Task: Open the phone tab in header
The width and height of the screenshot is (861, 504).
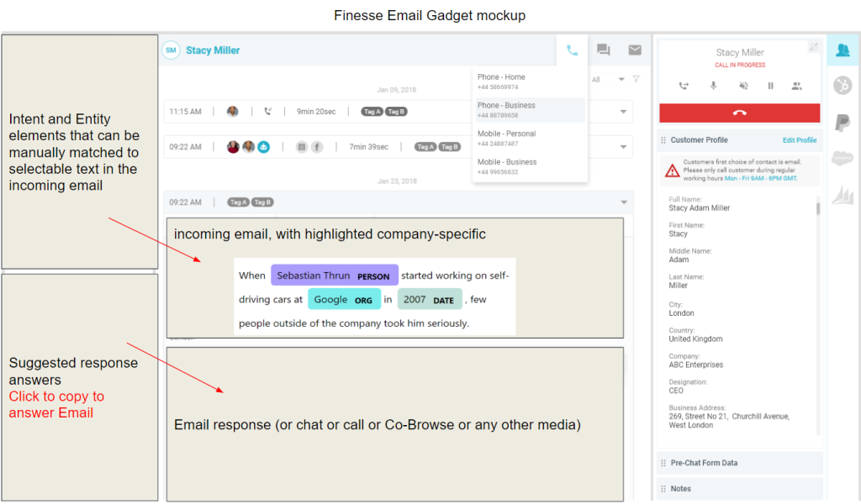Action: click(x=572, y=50)
